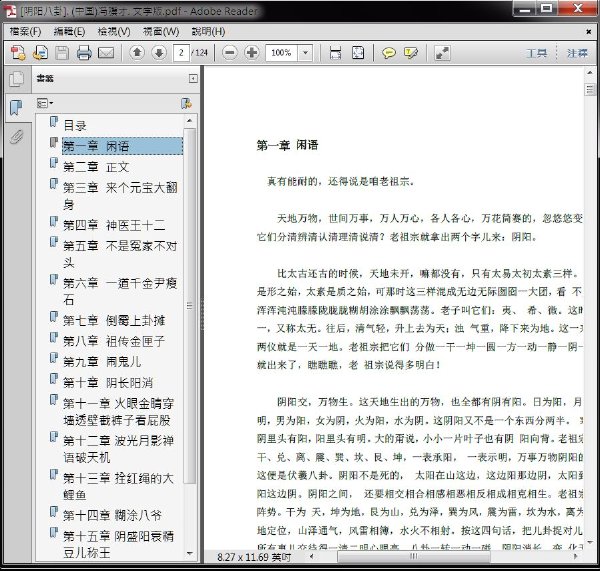Click the New bookmark icon
This screenshot has width=600, height=571.
point(186,103)
